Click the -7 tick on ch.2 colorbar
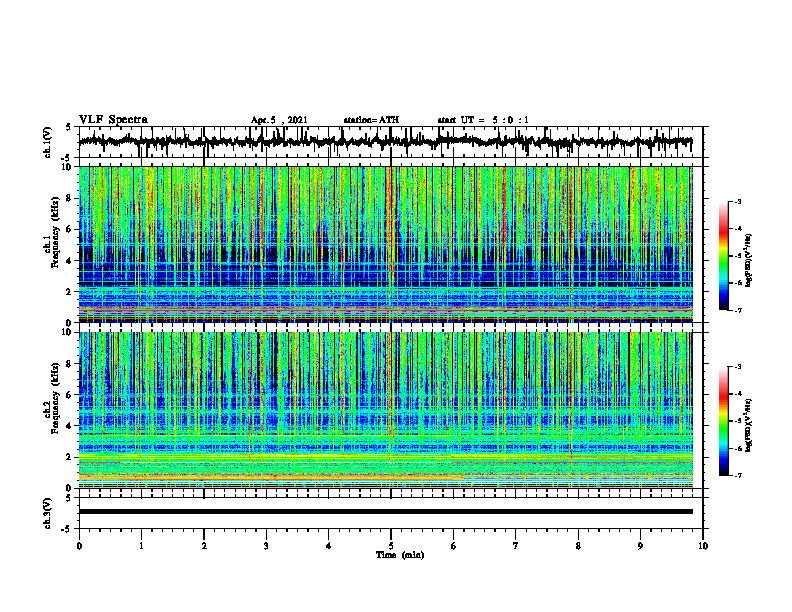 [737, 475]
